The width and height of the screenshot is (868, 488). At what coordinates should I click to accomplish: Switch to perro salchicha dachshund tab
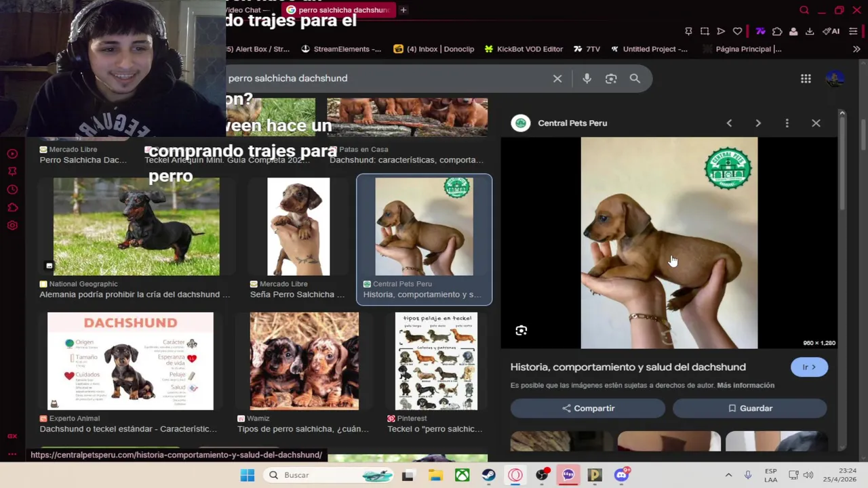pos(338,10)
